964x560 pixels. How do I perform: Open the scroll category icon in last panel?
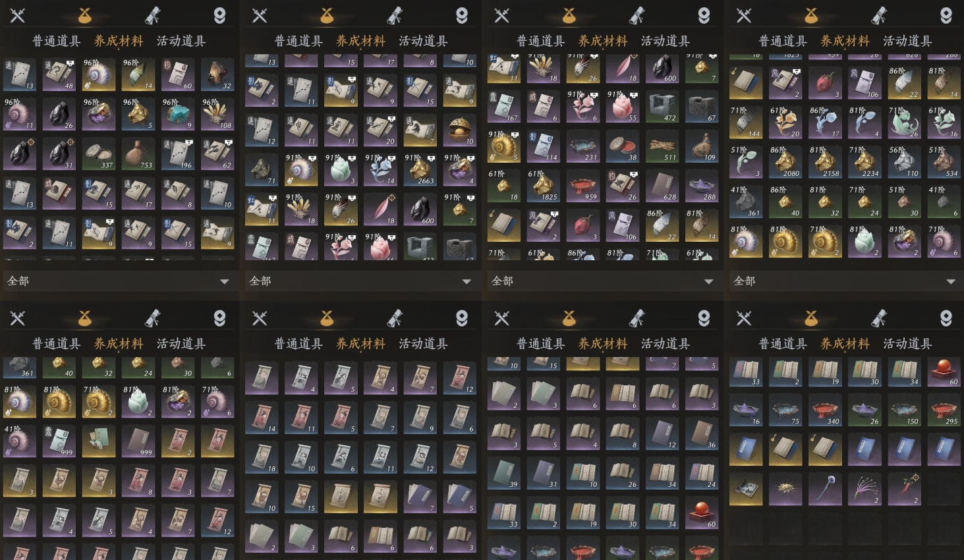tap(879, 318)
